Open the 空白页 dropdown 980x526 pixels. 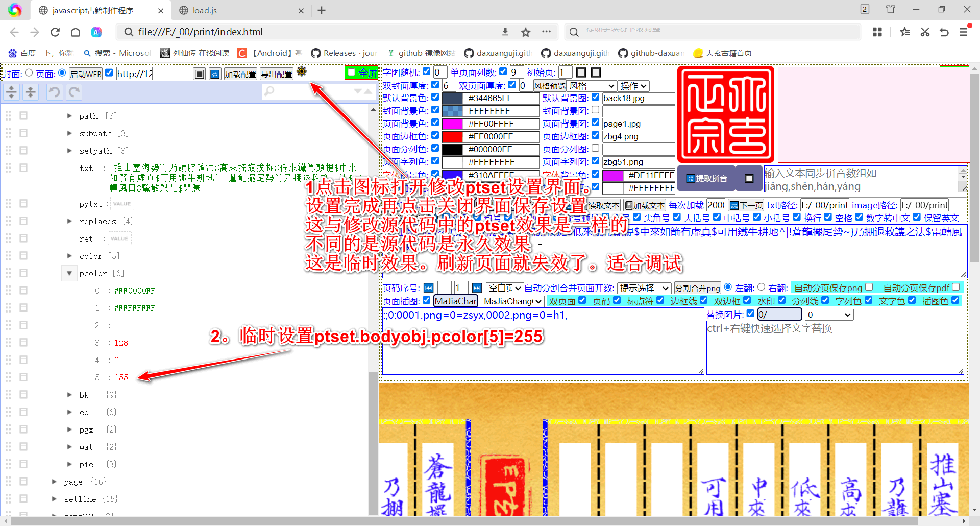pyautogui.click(x=504, y=288)
